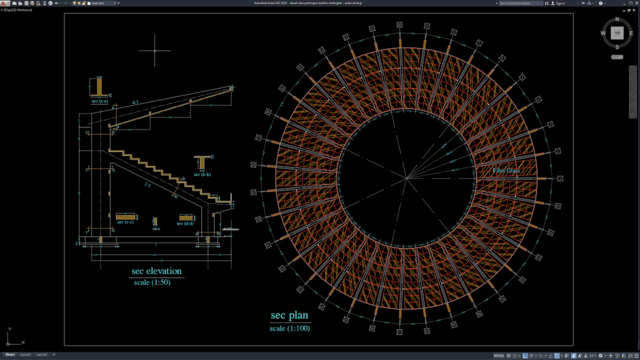Image resolution: width=640 pixels, height=360 pixels.
Task: Toggle Ortho mode in the status bar
Action: pos(525,356)
